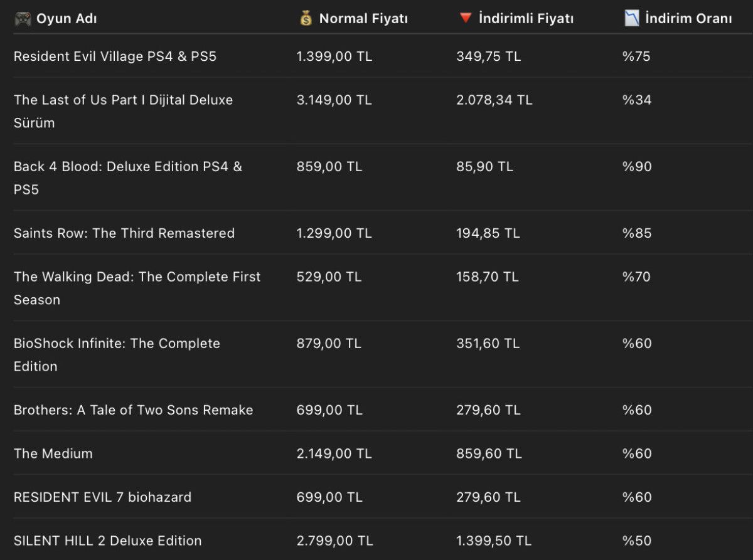Screen dimensions: 753x560
Task: Click Saints Row: The Third Remastered
Action: tap(124, 233)
